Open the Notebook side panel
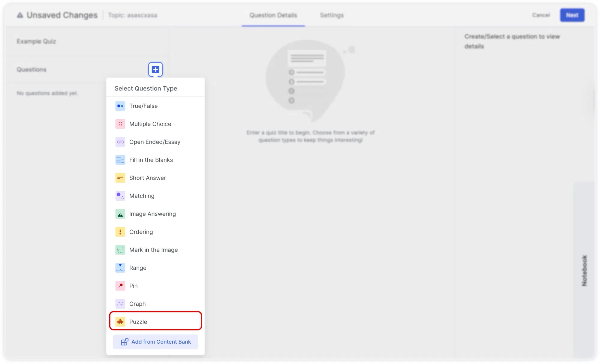 coord(584,270)
